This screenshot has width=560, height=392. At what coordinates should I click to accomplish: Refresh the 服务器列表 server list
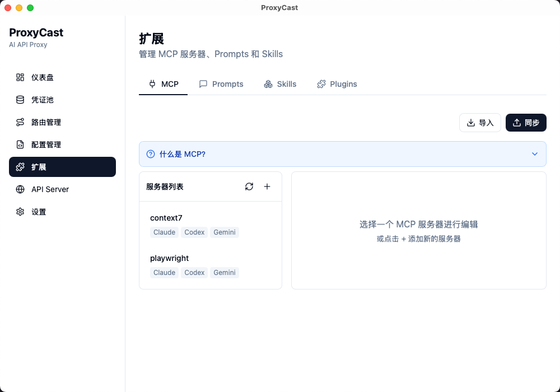249,186
